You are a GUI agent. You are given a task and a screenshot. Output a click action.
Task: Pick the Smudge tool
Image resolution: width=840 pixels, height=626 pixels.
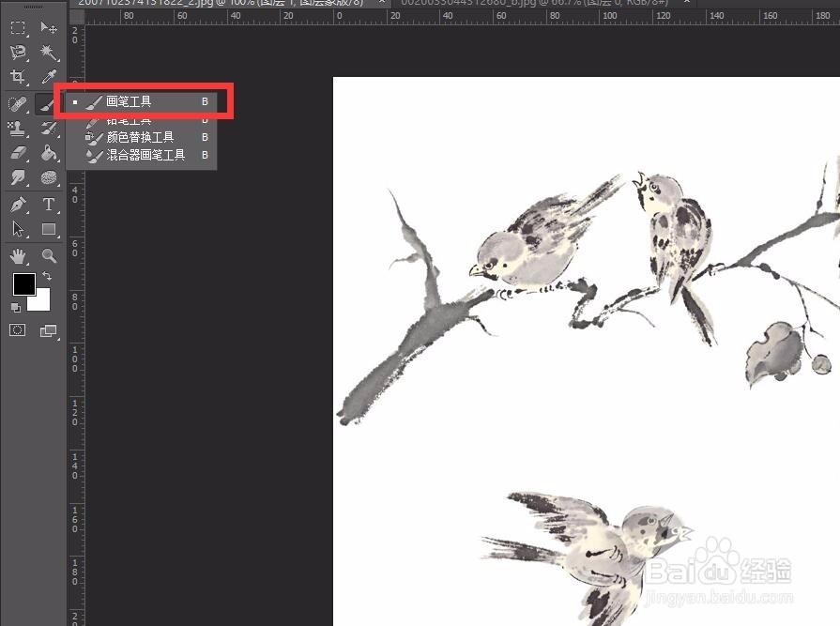(x=18, y=177)
